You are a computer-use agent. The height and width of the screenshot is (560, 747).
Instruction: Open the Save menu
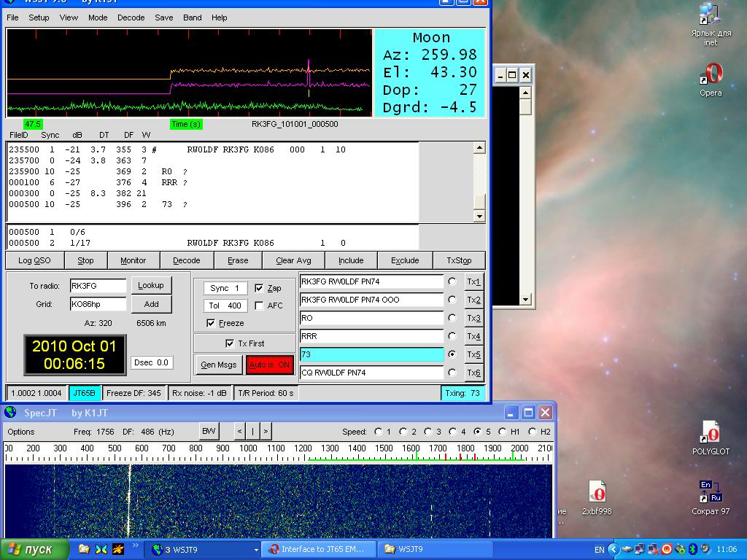coord(164,17)
